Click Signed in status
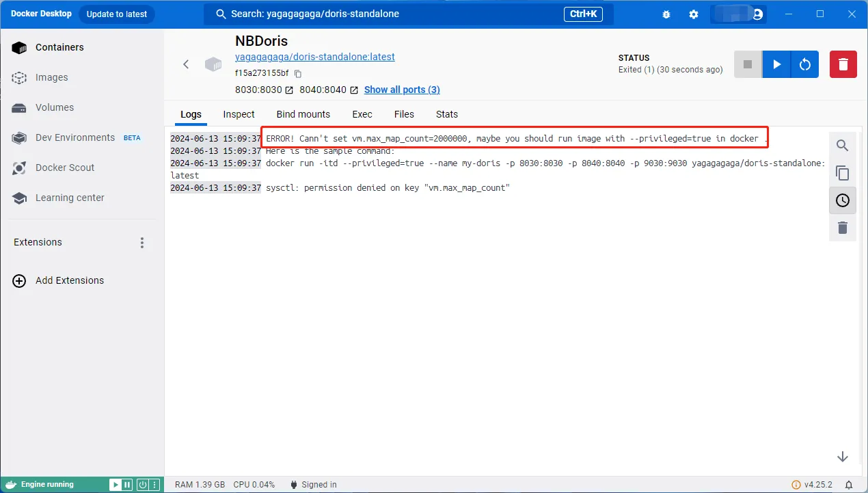Viewport: 868px width, 493px height. pyautogui.click(x=314, y=485)
